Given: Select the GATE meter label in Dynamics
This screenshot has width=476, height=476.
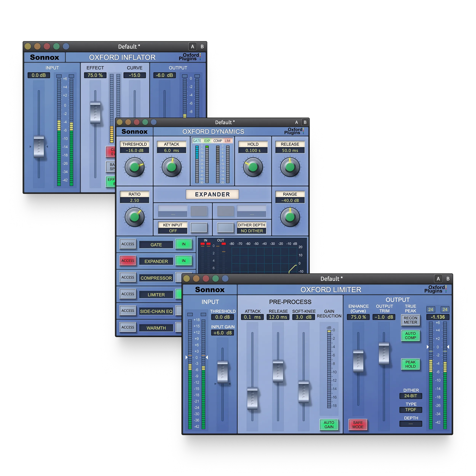Looking at the screenshot, I should (197, 141).
